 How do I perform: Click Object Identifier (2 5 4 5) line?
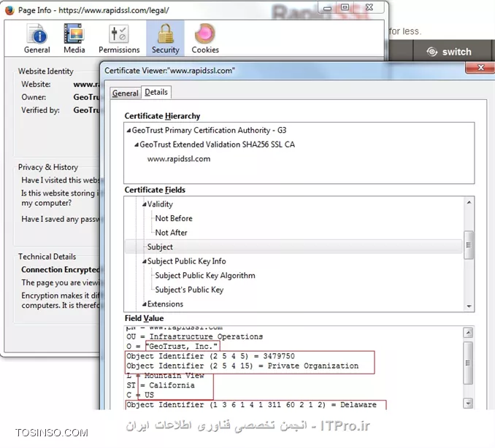[x=210, y=356]
